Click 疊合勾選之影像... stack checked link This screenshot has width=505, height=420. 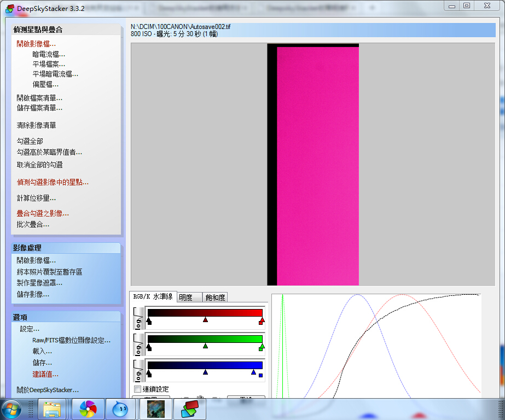(43, 213)
